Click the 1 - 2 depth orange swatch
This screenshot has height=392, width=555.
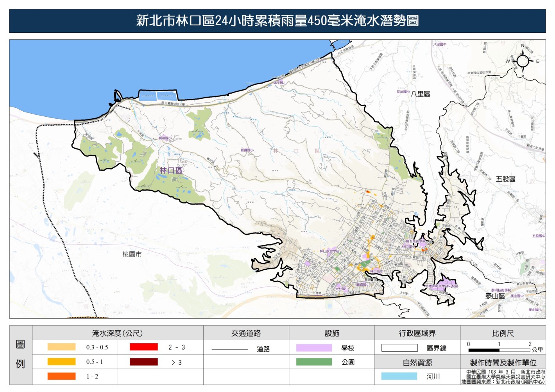[61, 376]
